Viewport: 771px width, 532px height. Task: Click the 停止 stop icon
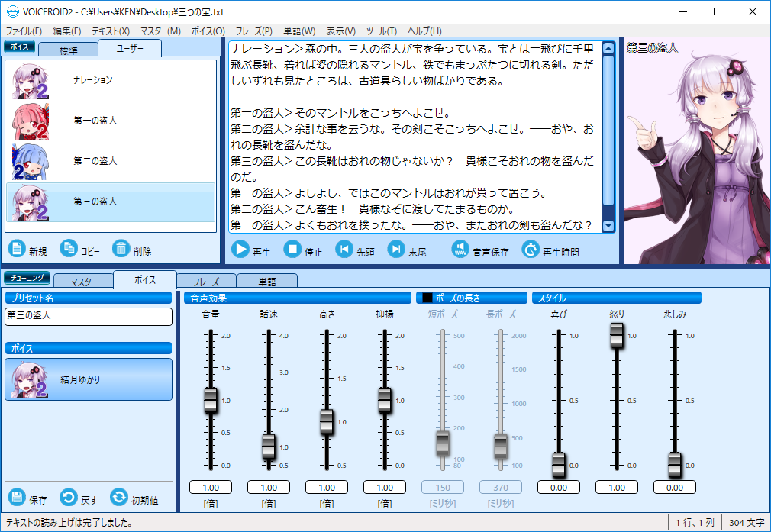click(x=292, y=250)
